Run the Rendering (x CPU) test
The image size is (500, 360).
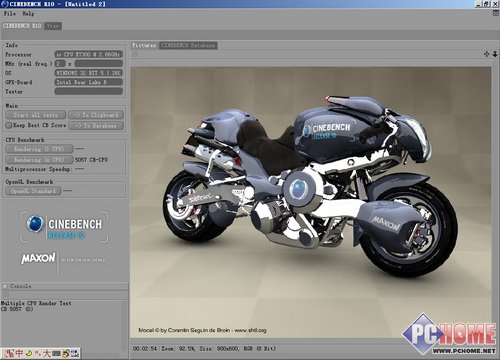point(39,160)
